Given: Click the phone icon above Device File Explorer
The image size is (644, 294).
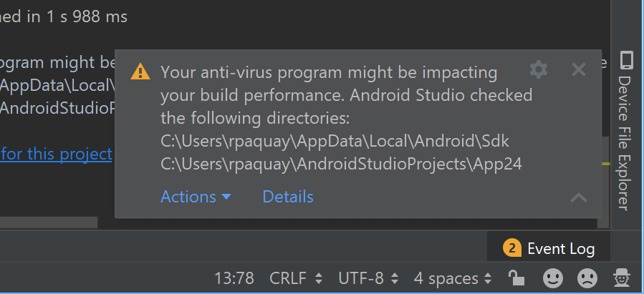Looking at the screenshot, I should click(626, 59).
